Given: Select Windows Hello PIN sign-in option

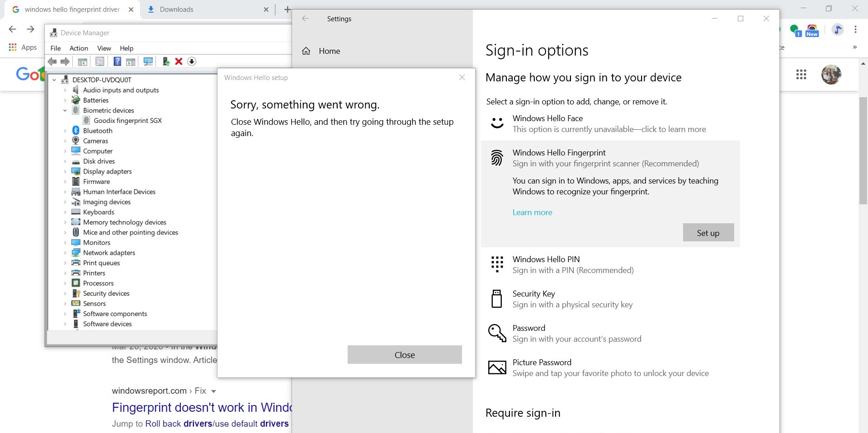Looking at the screenshot, I should (x=610, y=264).
